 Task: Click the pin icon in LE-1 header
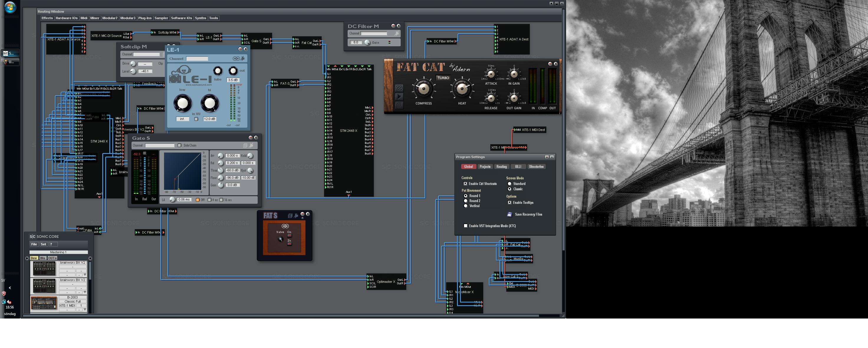click(x=243, y=58)
